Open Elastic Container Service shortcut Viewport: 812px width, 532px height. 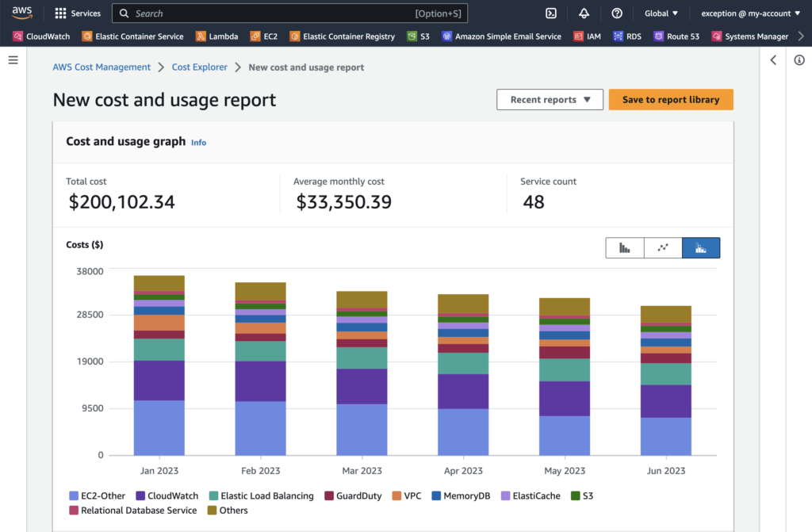[133, 36]
